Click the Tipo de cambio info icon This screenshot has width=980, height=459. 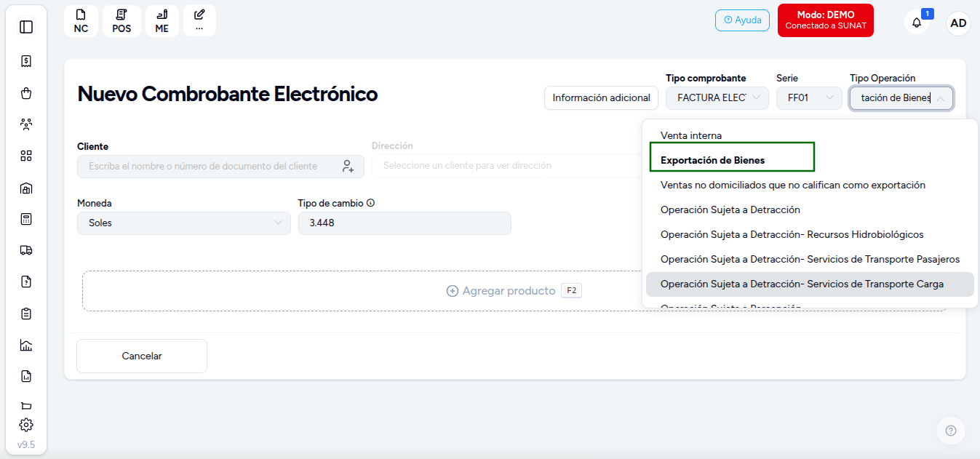371,204
